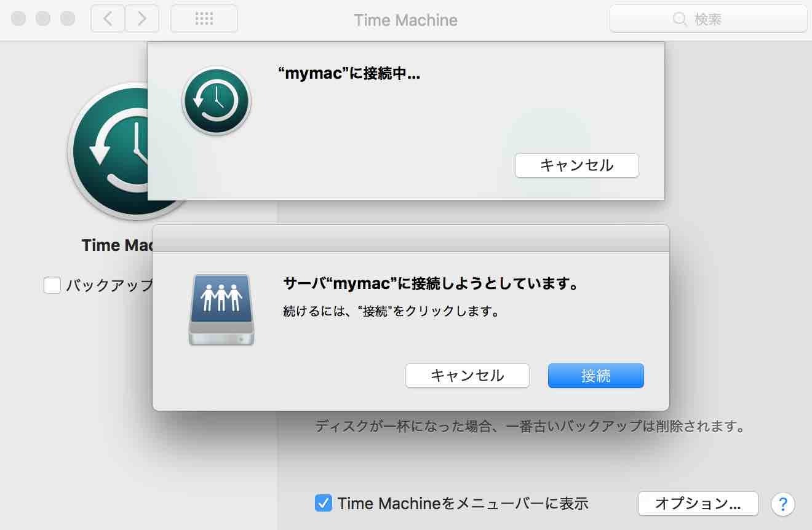Screen dimensions: 812x530
Task: Click the red close window button
Action: point(19,18)
